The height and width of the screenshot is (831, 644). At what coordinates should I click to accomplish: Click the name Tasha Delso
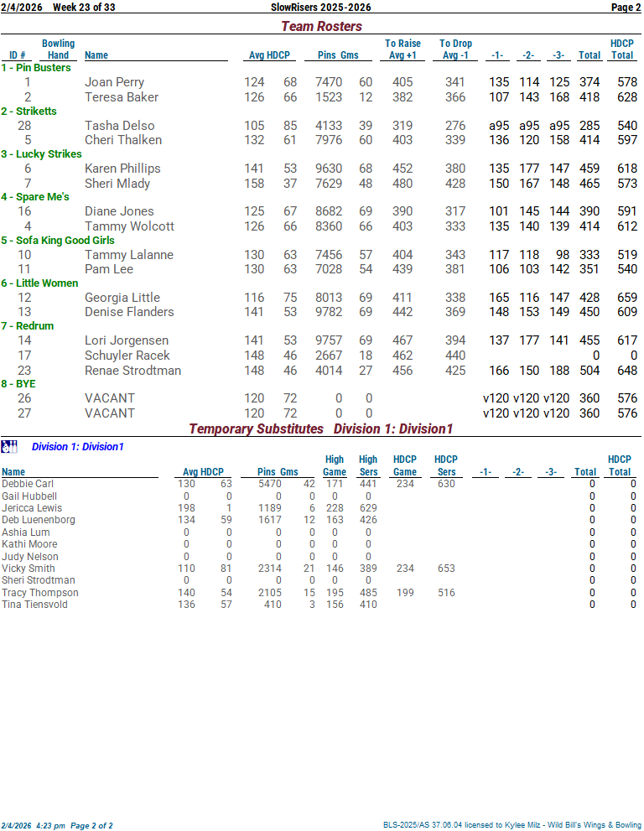tap(120, 126)
